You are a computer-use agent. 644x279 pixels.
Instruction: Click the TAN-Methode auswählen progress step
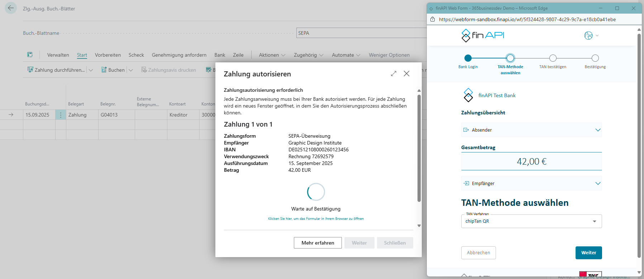pyautogui.click(x=510, y=58)
